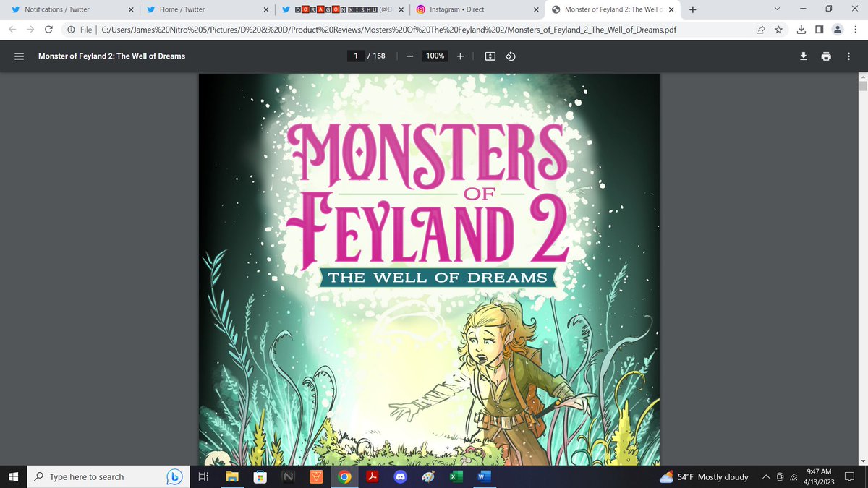
Task: Open File Explorer from taskbar
Action: 231,476
